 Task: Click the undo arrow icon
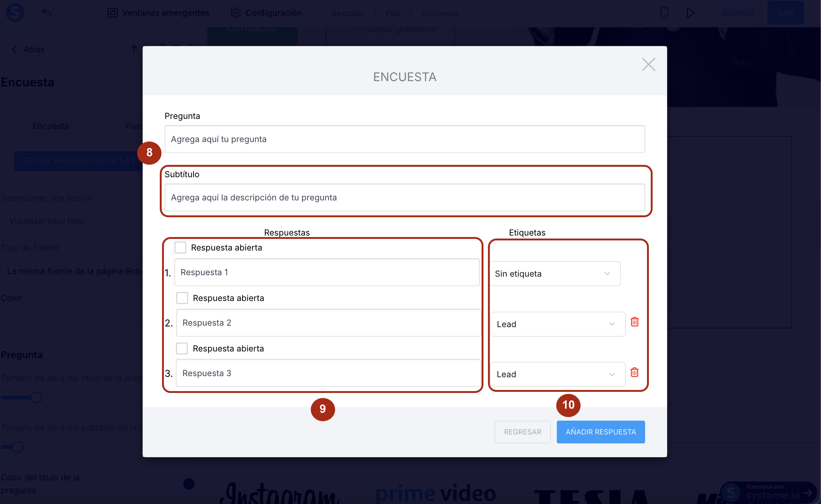46,13
